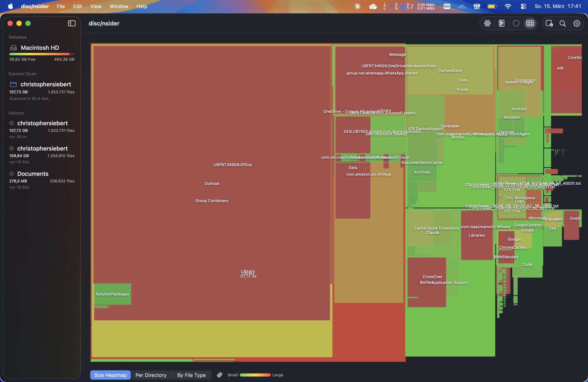
Task: Click the Archives label in the treemap
Action: click(422, 172)
